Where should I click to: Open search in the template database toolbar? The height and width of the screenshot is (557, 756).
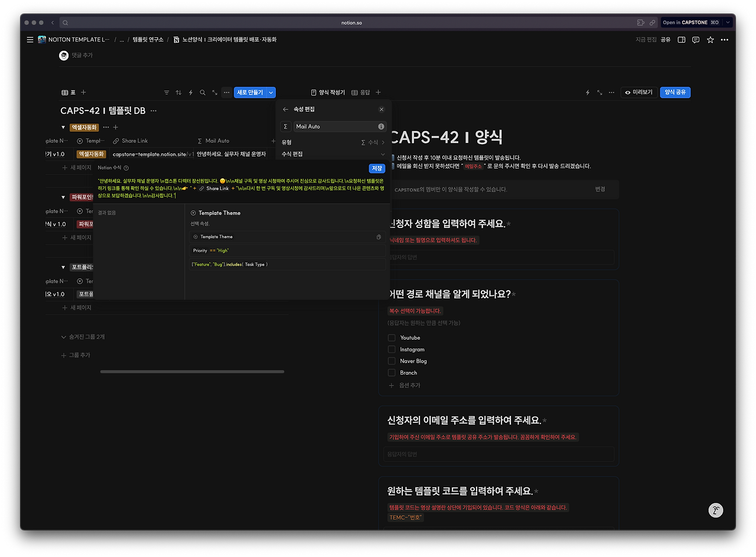coord(203,93)
